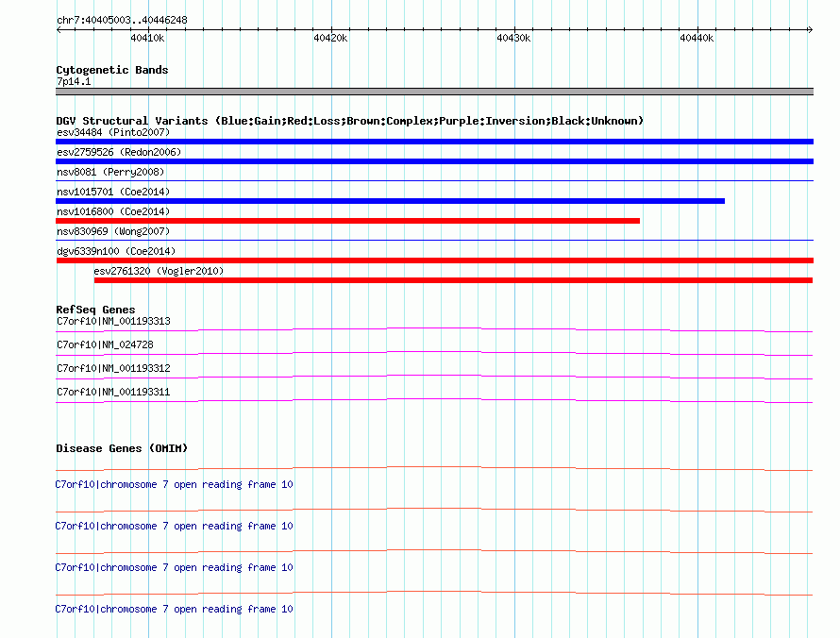This screenshot has width=840, height=638.
Task: Click the blue bar under nsv1015701
Action: (x=390, y=201)
